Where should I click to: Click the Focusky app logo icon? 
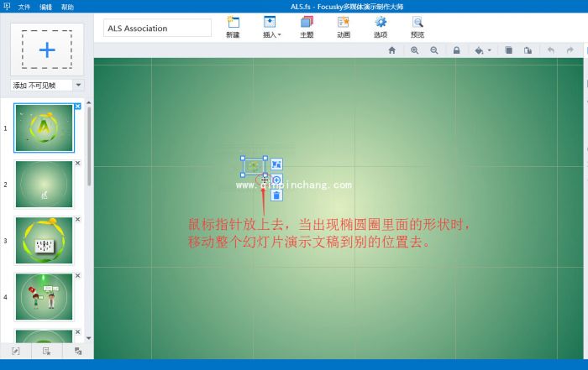pos(7,7)
